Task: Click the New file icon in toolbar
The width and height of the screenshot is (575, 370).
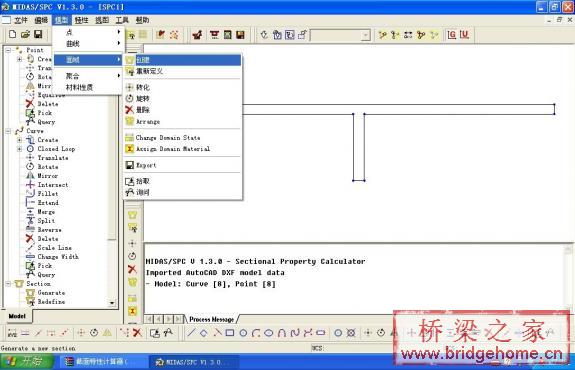Action: 12,34
